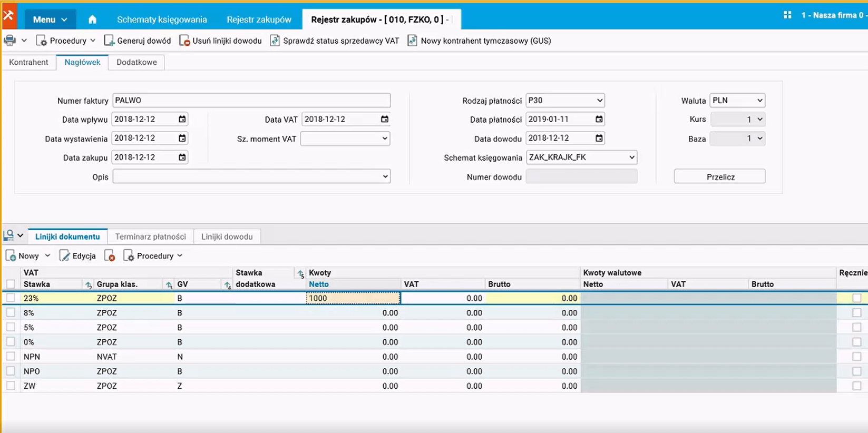868x433 pixels.
Task: Open the Schemat księgowania dropdown
Action: coord(631,158)
